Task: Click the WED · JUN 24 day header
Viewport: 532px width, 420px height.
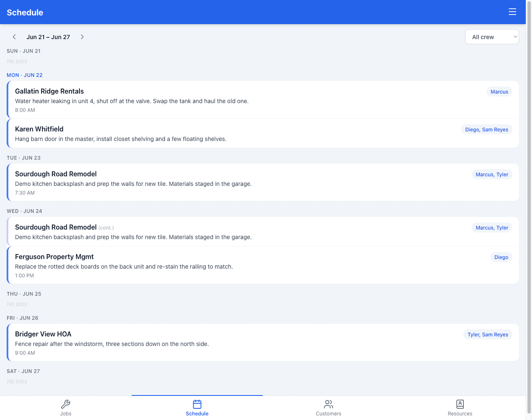Action: [x=25, y=211]
